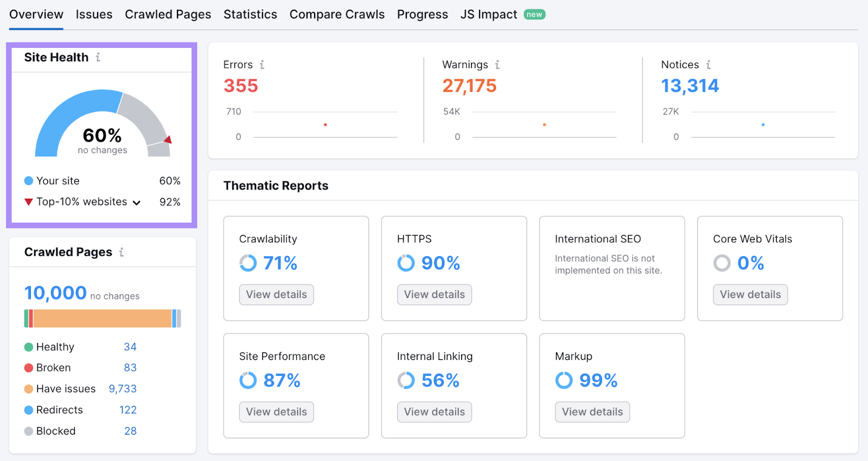
Task: Click the HTTPS score donut icon
Action: (406, 263)
